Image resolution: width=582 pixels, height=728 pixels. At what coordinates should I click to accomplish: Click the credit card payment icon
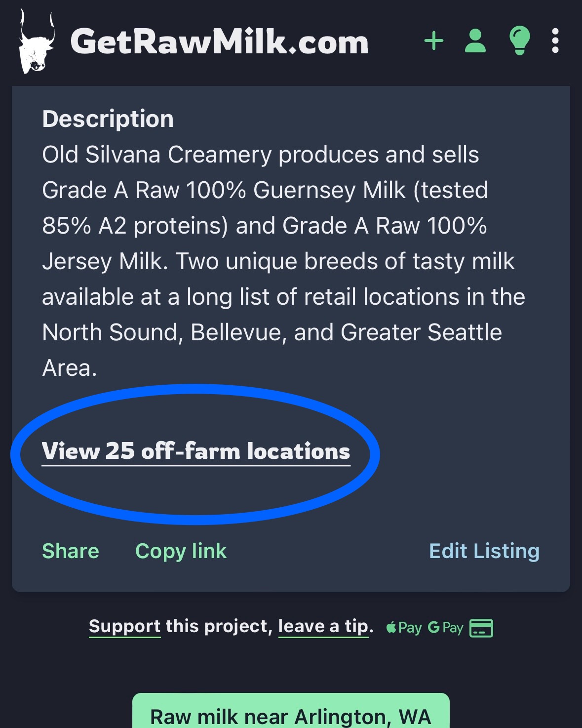tap(482, 628)
